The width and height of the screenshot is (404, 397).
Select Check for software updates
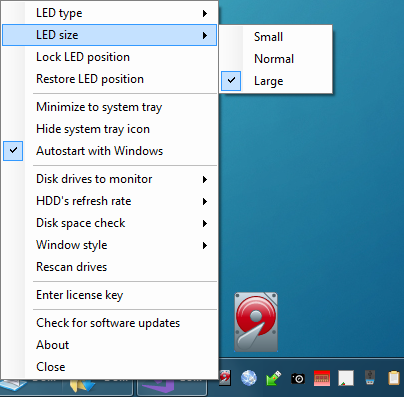tap(109, 323)
